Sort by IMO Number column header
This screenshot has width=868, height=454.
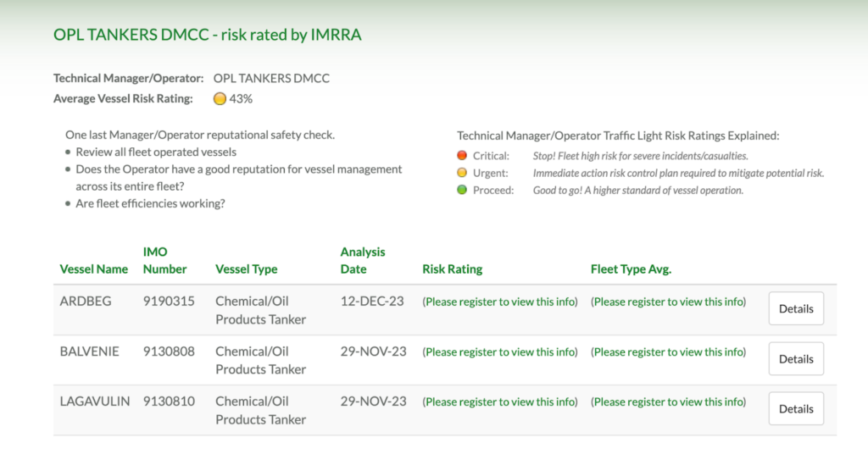coord(164,261)
